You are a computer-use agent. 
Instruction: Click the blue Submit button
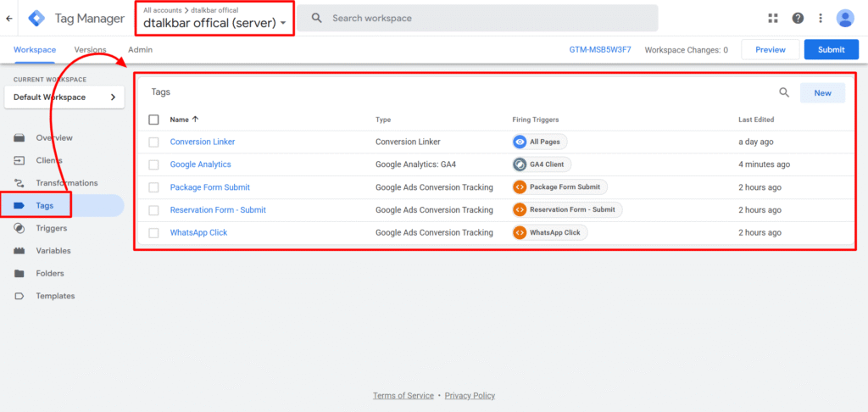pos(831,50)
